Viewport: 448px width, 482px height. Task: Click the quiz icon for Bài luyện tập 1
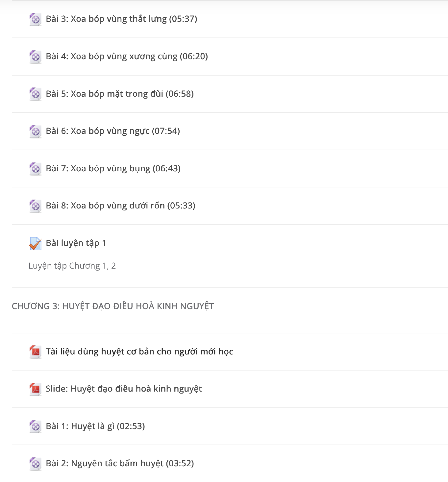35,244
